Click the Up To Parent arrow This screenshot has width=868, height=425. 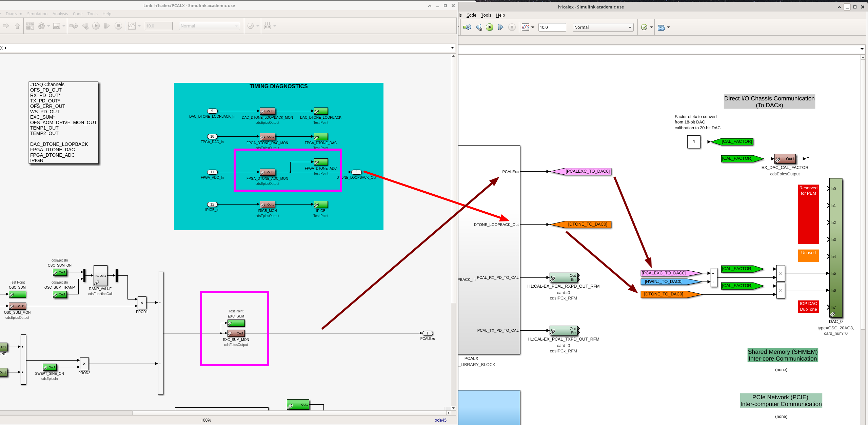(x=17, y=26)
